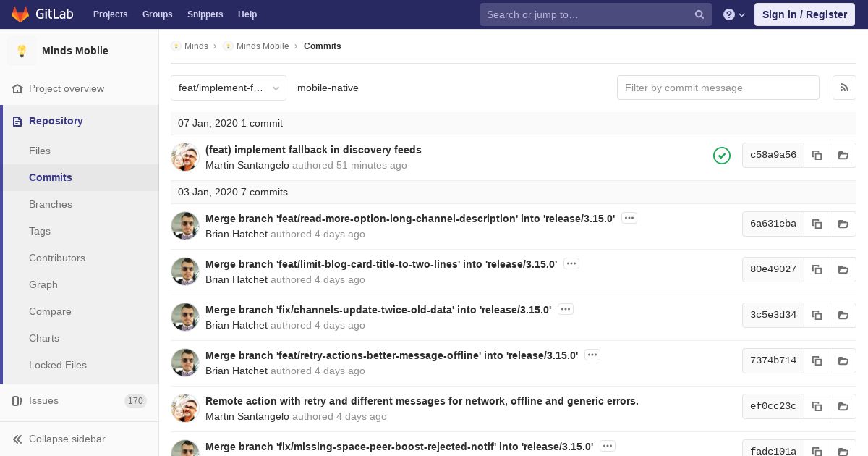Open commit hash link c58a9a56
The width and height of the screenshot is (868, 456).
coord(773,156)
